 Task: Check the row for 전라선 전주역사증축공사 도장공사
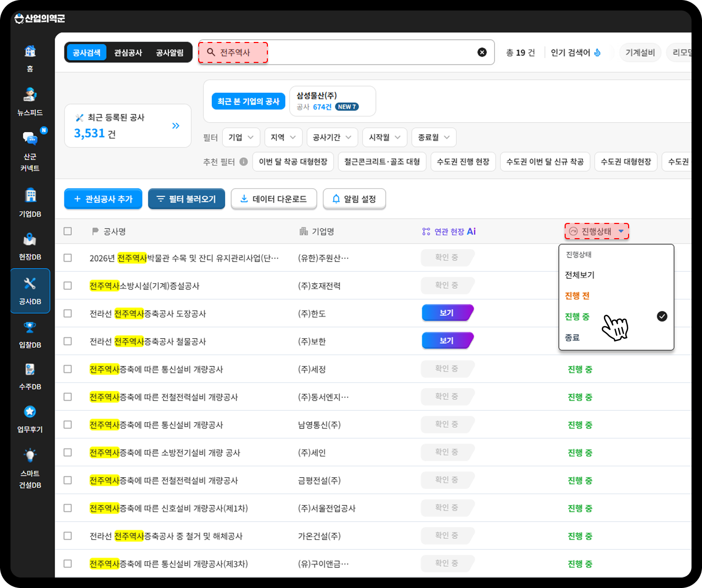tap(68, 314)
